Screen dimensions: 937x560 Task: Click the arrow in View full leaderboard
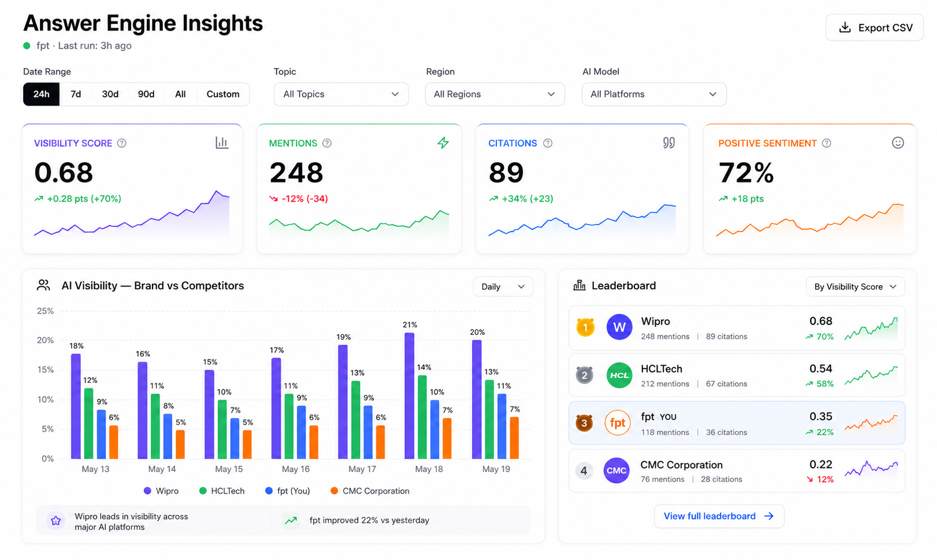[x=769, y=516]
